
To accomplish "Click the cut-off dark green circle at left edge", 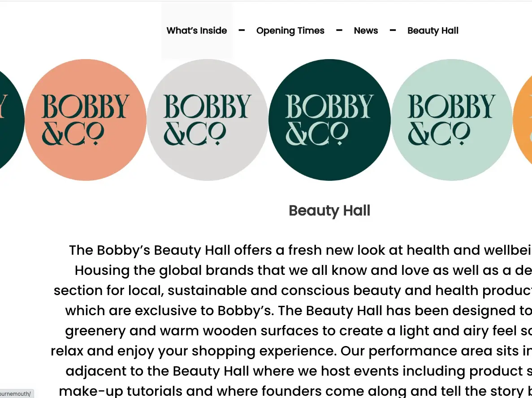I will click(12, 120).
